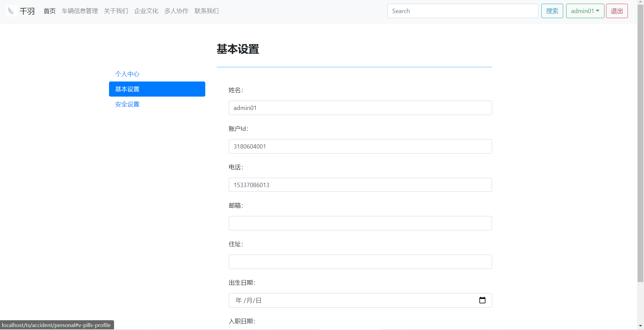Click the 电话: field label
The width and height of the screenshot is (644, 330).
point(236,167)
